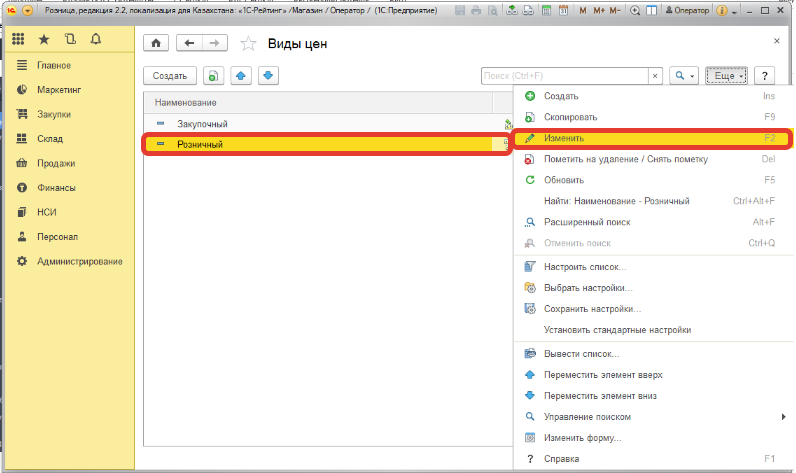Click the copy item toolbar icon
This screenshot has width=796, height=473.
213,76
